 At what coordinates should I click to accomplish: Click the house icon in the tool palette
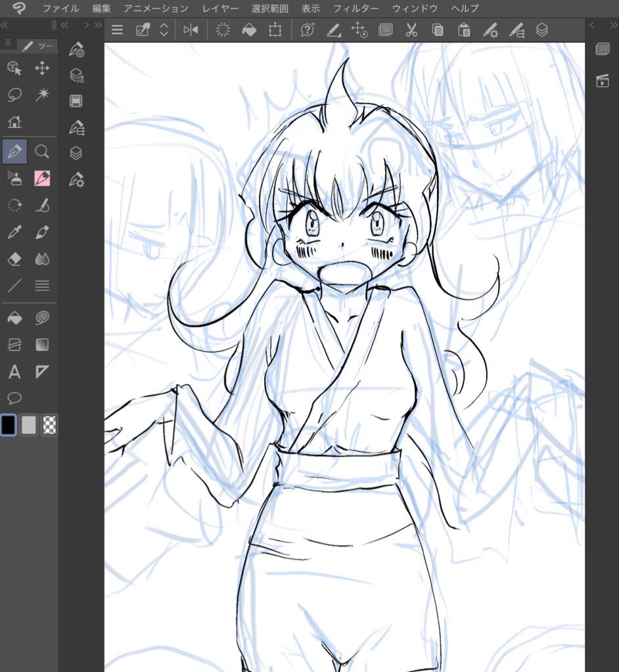14,122
